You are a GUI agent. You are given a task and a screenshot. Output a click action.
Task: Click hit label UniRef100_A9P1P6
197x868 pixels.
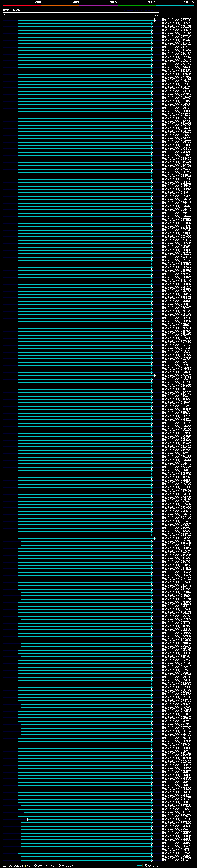tap(177, 416)
